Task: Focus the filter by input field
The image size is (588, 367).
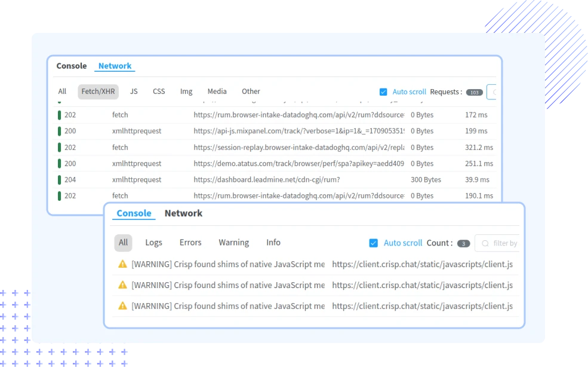Action: [x=497, y=243]
